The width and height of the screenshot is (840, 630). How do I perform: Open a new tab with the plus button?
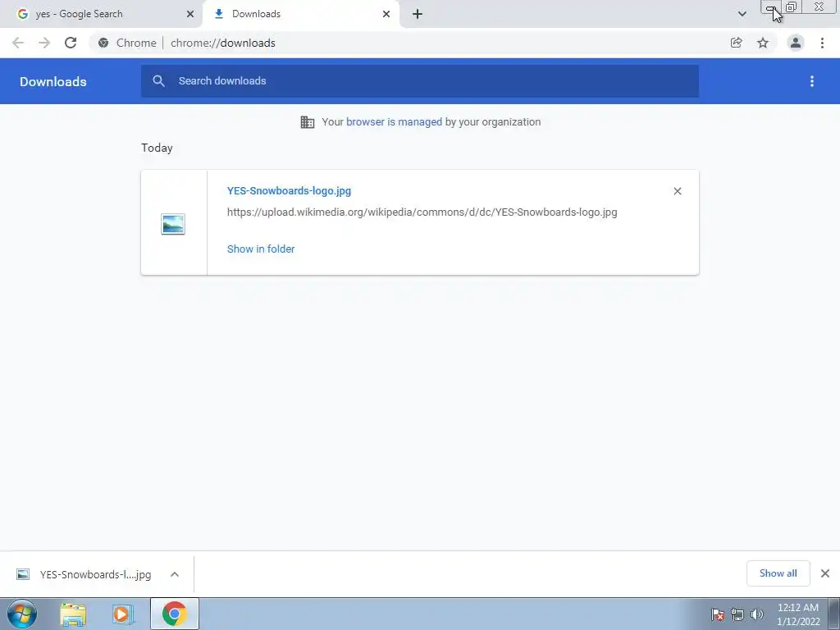pos(418,14)
